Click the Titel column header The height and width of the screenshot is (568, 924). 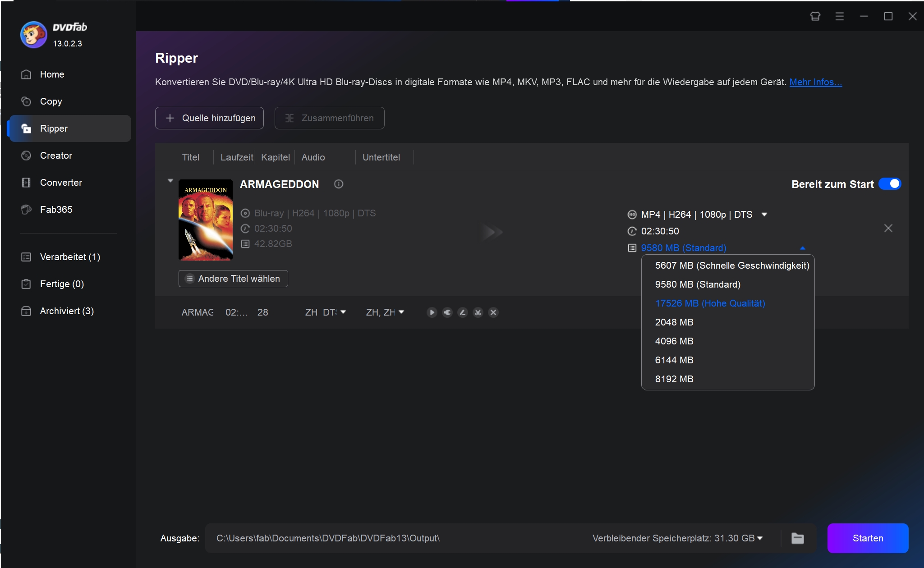coord(191,157)
